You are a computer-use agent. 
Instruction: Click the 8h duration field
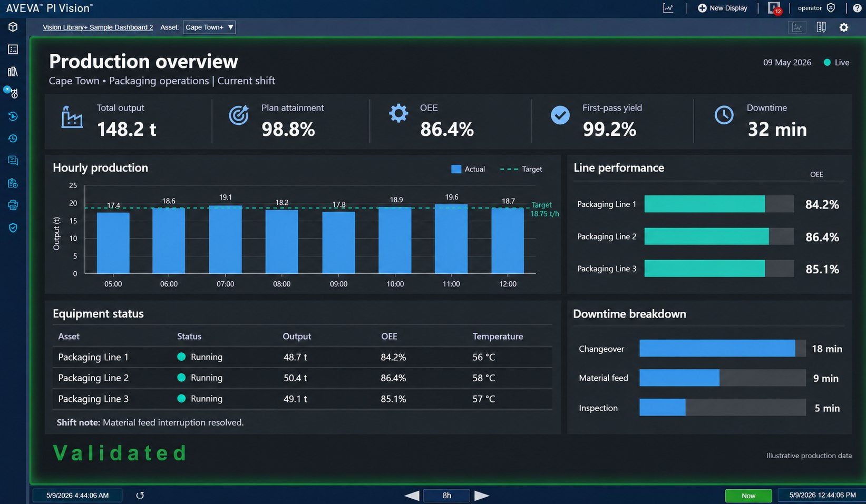point(447,496)
